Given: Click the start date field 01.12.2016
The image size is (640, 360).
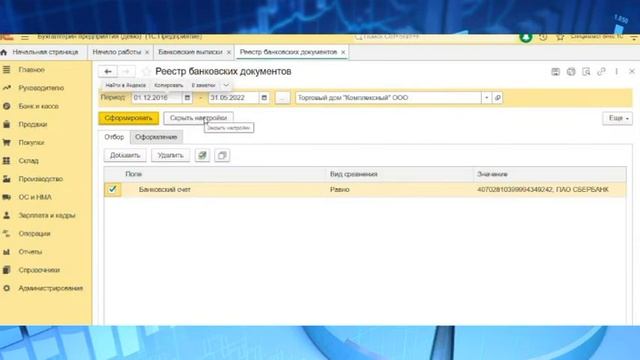Looking at the screenshot, I should click(x=156, y=98).
